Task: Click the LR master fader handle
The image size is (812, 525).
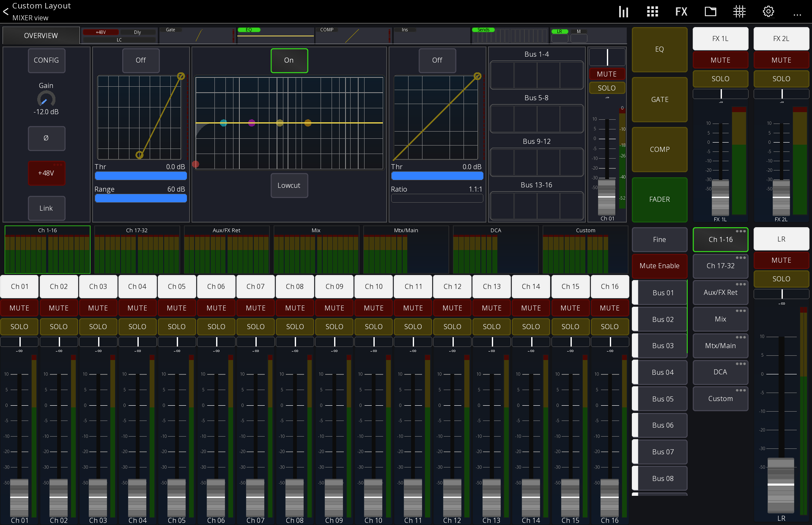Action: click(x=781, y=485)
